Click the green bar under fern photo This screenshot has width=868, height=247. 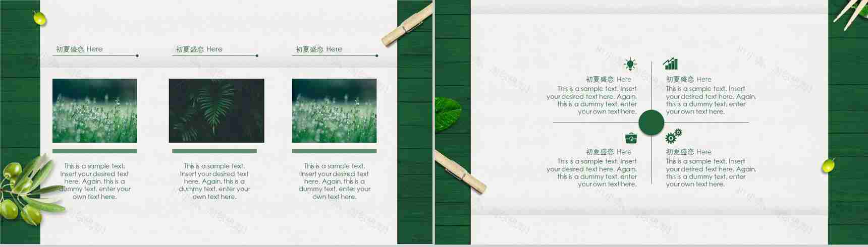click(214, 151)
